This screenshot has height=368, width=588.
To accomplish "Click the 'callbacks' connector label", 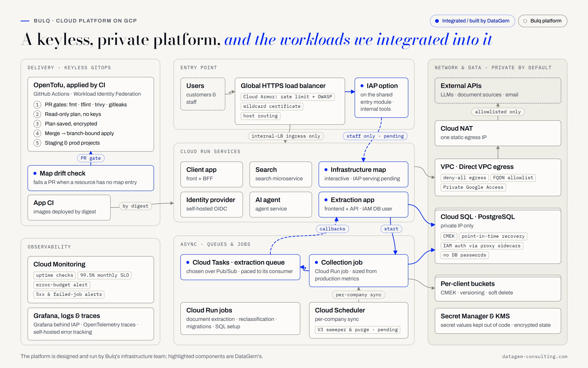I will [332, 229].
